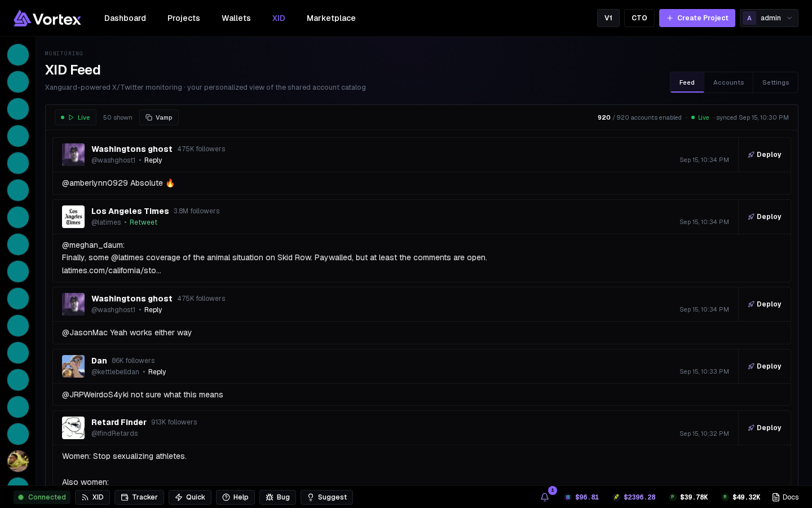Deploy from Dan's post
This screenshot has width=812, height=508.
(x=765, y=366)
